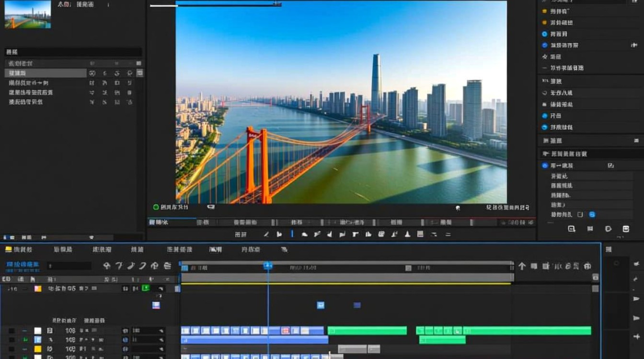Viewport: 644px width, 359px height.
Task: Click the bright blue keyframe marker above the clips
Action: [x=321, y=305]
